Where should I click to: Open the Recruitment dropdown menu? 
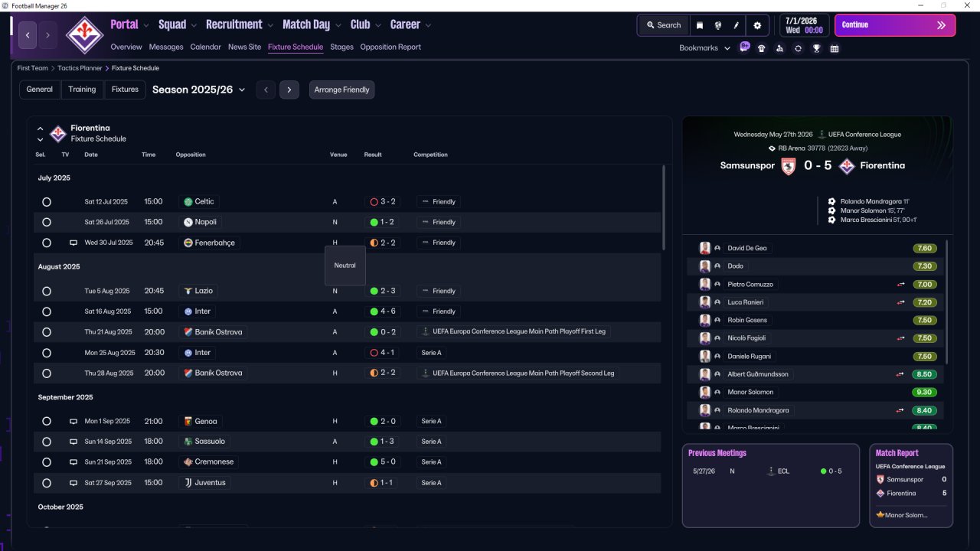coord(240,24)
